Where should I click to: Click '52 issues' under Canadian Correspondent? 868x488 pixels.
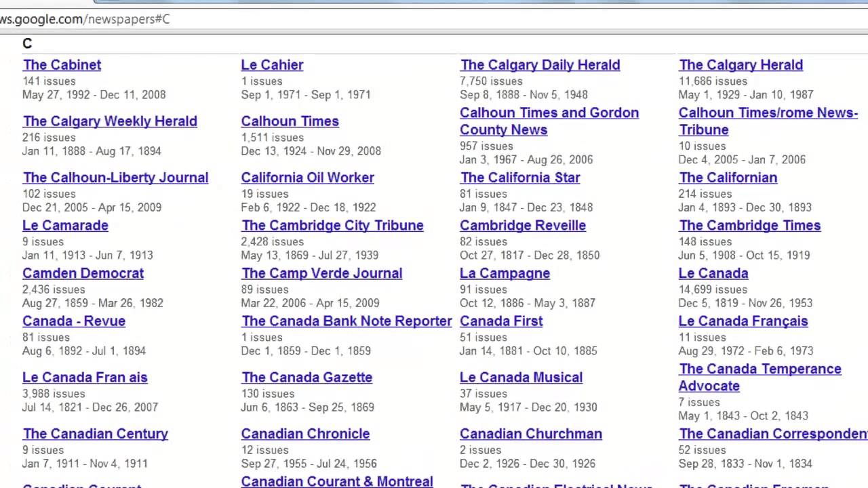click(x=702, y=450)
